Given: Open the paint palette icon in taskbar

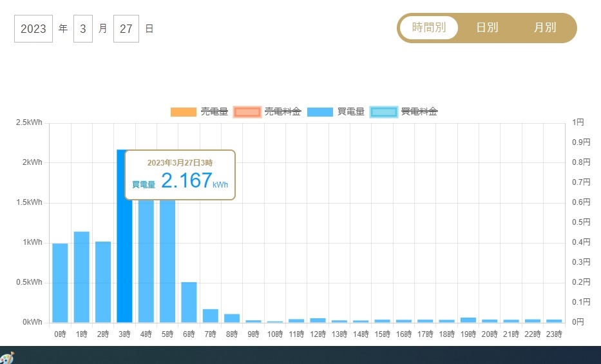Looking at the screenshot, I should click(6, 358).
